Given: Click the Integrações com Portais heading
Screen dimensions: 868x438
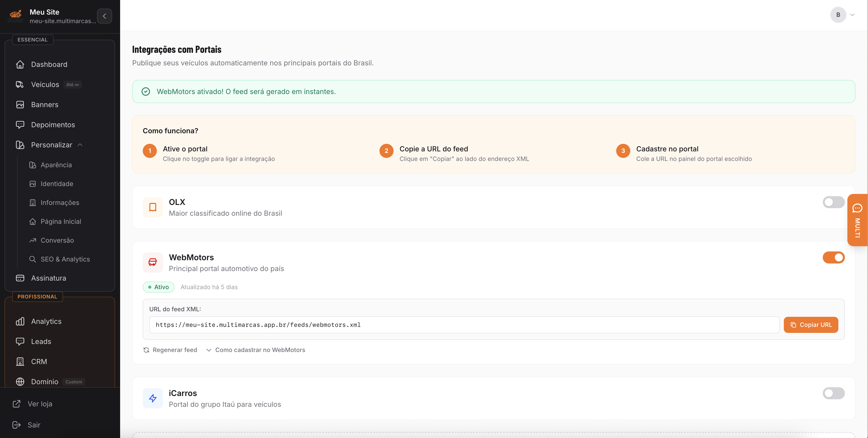Looking at the screenshot, I should pos(177,49).
